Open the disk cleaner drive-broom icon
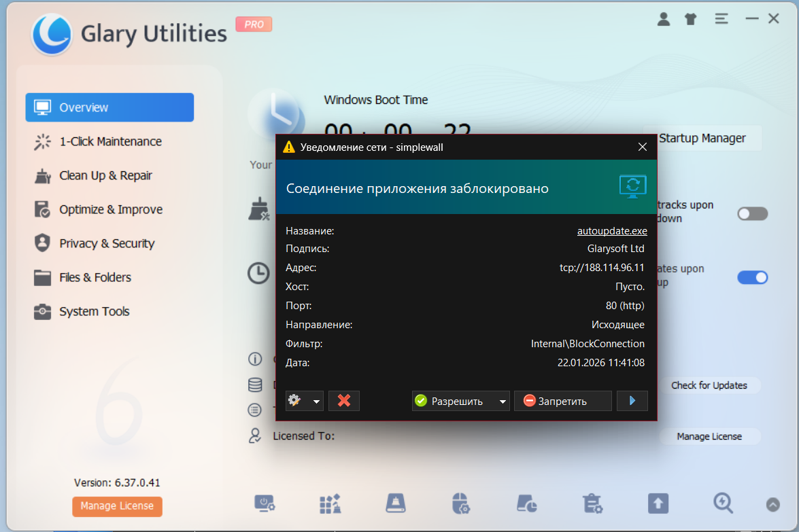Screen dimensions: 799x532 pos(396,503)
